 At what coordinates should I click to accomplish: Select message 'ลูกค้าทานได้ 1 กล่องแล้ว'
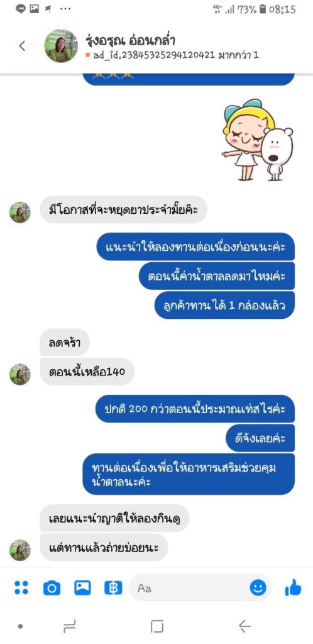[224, 305]
